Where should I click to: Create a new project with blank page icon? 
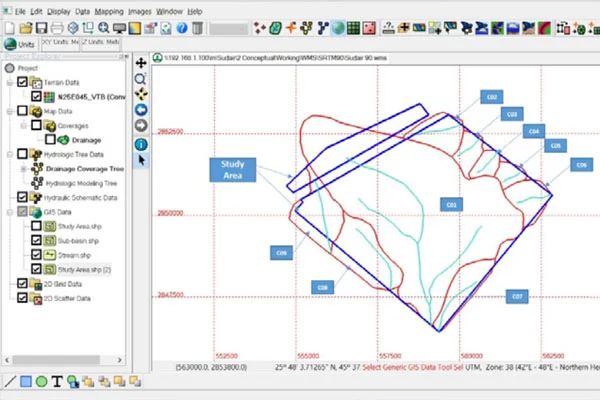10,28
